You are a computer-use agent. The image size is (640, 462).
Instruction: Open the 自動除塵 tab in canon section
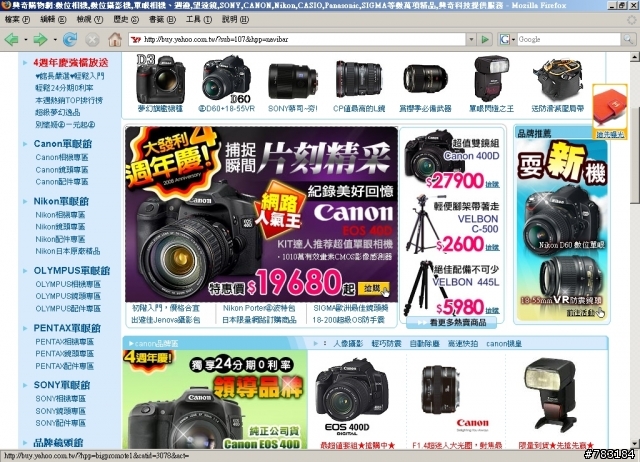(x=424, y=344)
